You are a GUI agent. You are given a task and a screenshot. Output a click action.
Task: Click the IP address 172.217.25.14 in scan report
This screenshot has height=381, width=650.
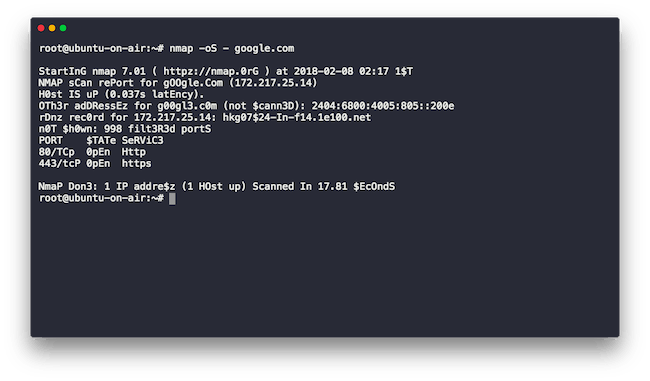pyautogui.click(x=273, y=83)
